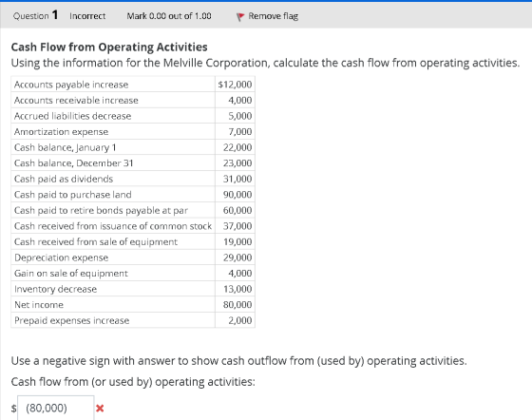Image resolution: width=532 pixels, height=420 pixels.
Task: Click 'Cash paid as dividends' row label
Action: click(64, 179)
